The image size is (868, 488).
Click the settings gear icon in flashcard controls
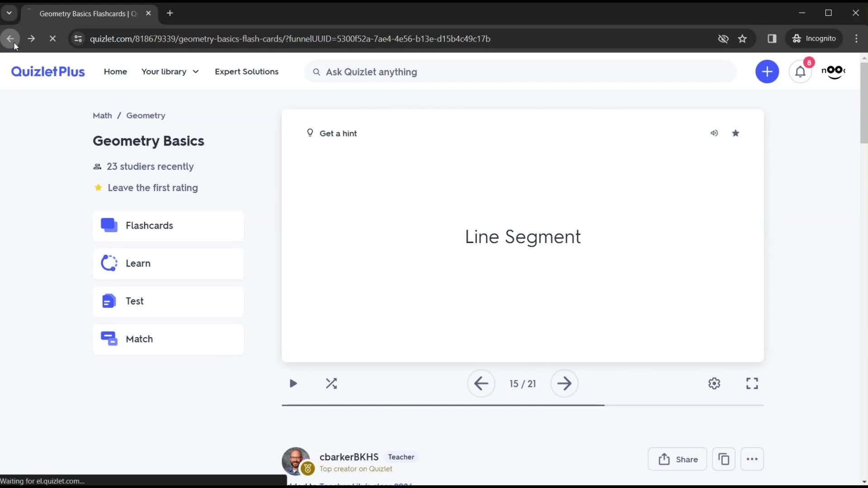coord(715,383)
